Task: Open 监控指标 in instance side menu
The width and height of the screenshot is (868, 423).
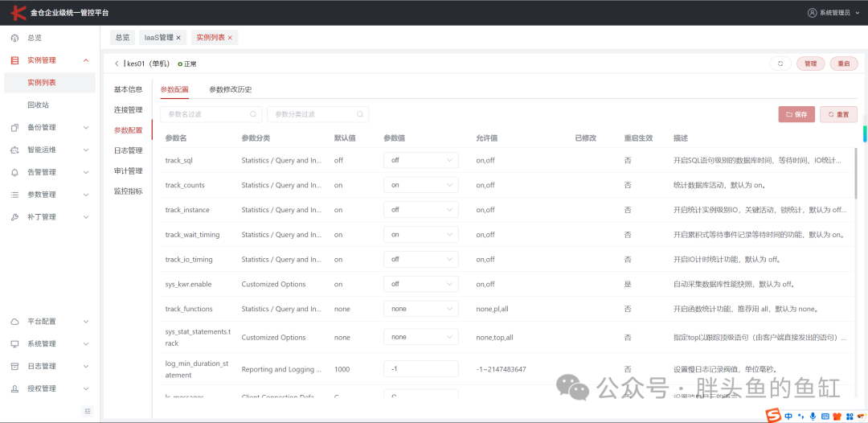Action: (129, 191)
